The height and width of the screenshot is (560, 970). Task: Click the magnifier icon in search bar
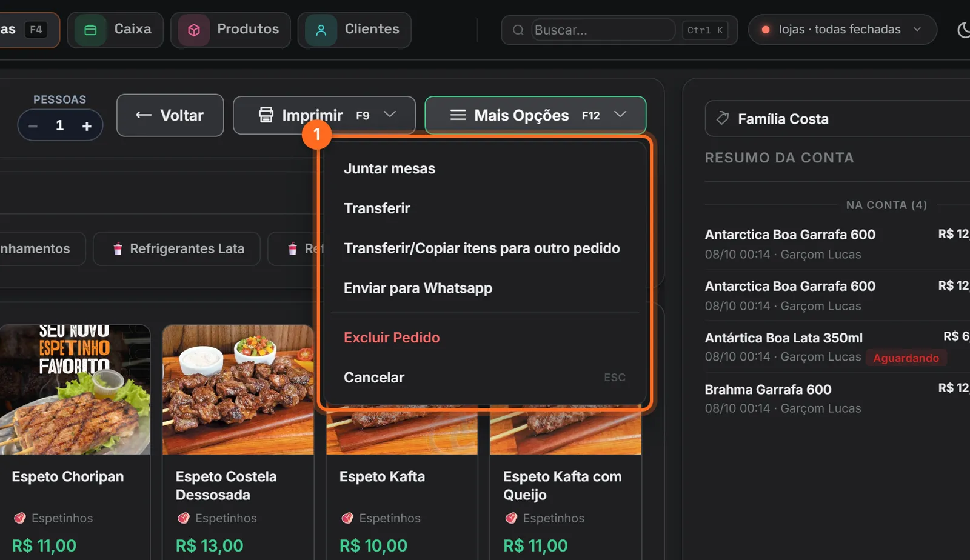(518, 30)
